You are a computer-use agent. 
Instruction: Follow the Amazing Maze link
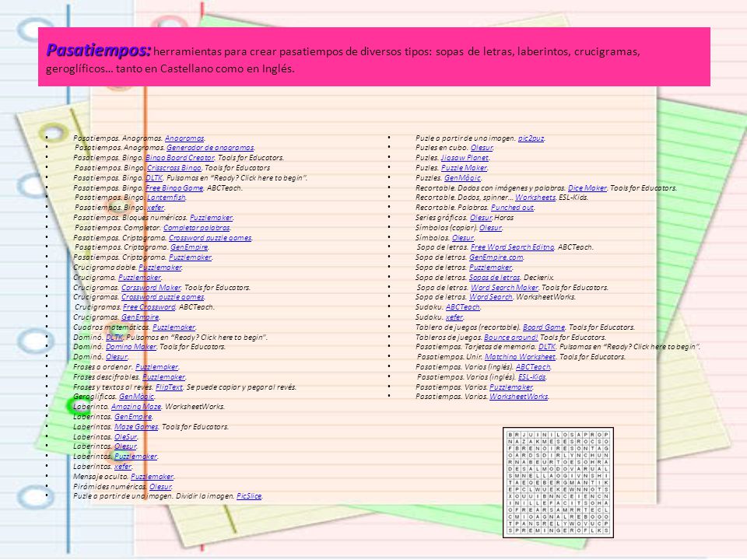coord(136,406)
